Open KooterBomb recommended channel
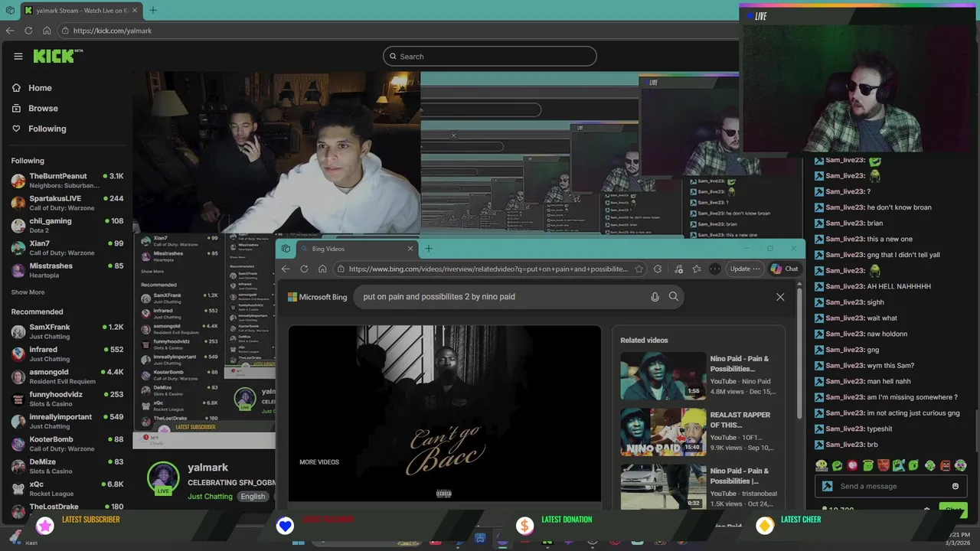980x551 pixels. click(x=67, y=444)
